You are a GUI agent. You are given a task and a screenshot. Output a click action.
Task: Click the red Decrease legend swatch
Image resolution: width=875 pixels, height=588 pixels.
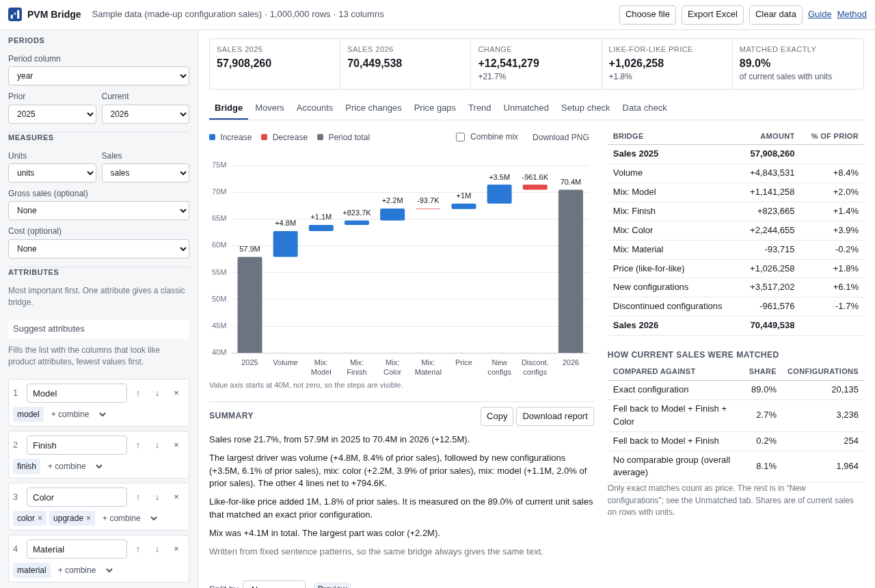265,137
